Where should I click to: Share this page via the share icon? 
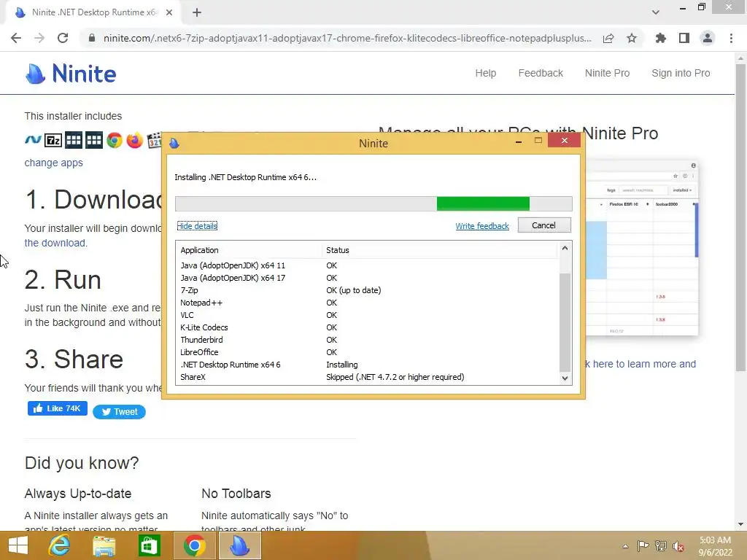(608, 38)
